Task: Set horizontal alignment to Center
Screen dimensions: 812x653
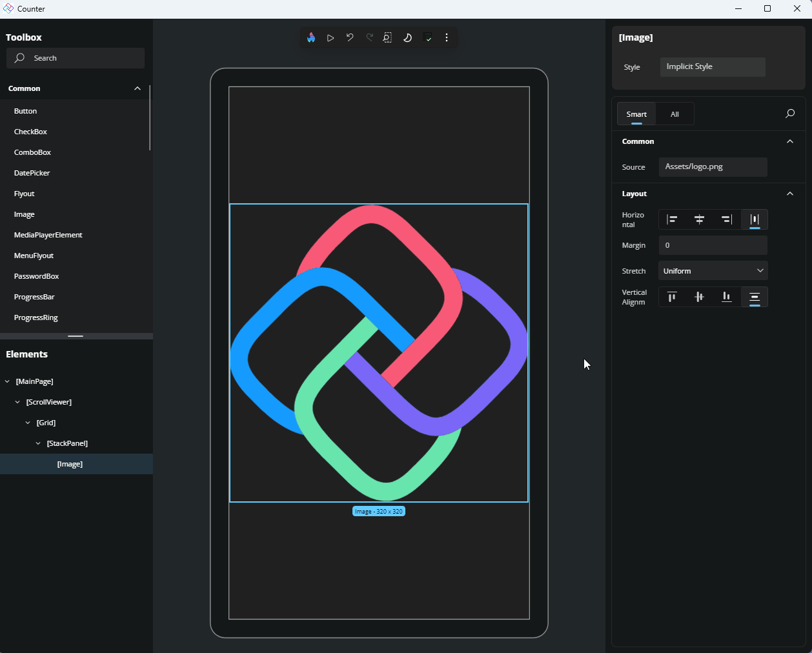Action: pyautogui.click(x=699, y=219)
